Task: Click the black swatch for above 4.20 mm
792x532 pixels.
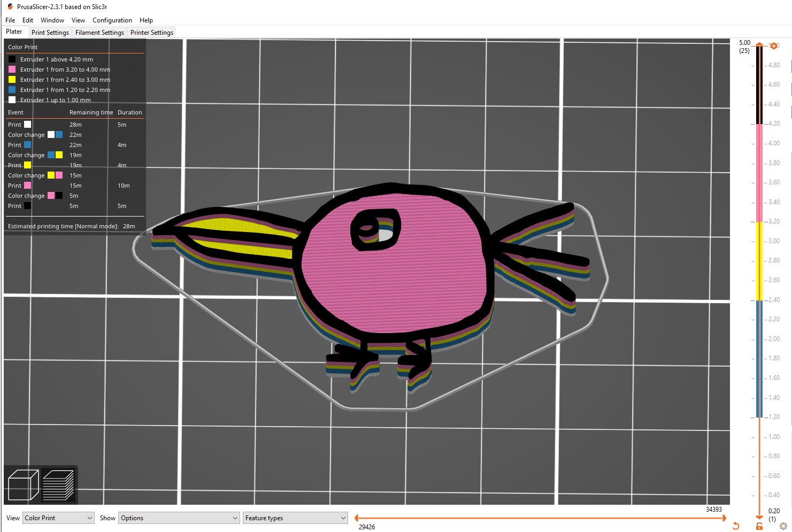Action: [12, 59]
